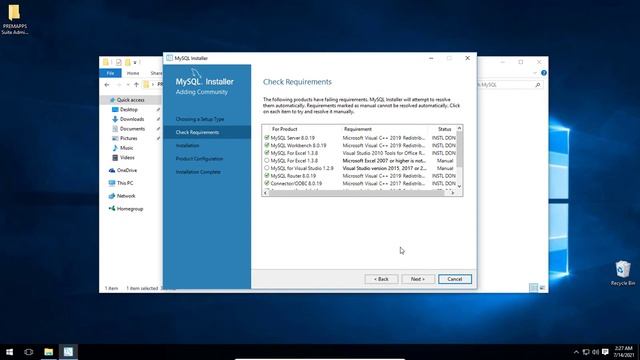
Task: Click the Requirement column header
Action: (358, 129)
